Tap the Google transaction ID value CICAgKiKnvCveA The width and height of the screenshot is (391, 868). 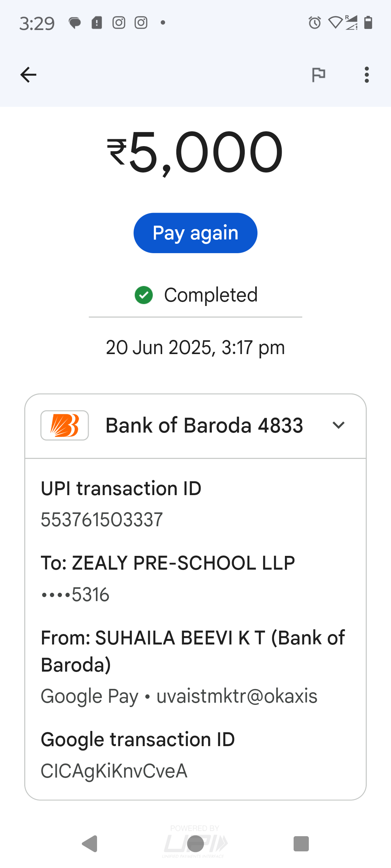point(114,771)
